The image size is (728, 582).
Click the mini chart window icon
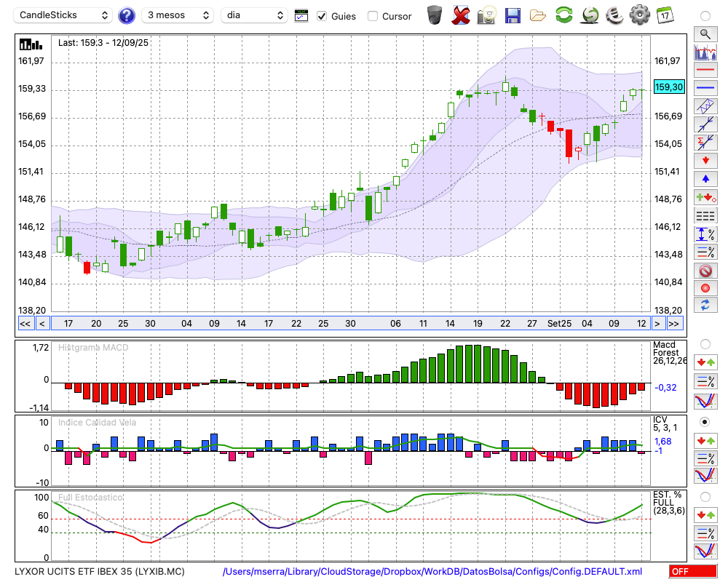pos(301,16)
